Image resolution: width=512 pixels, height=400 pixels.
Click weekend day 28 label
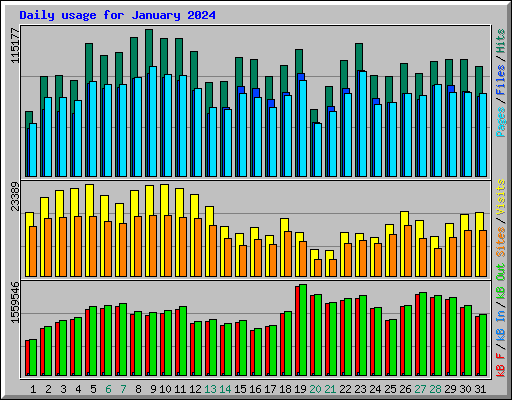pos(435,389)
